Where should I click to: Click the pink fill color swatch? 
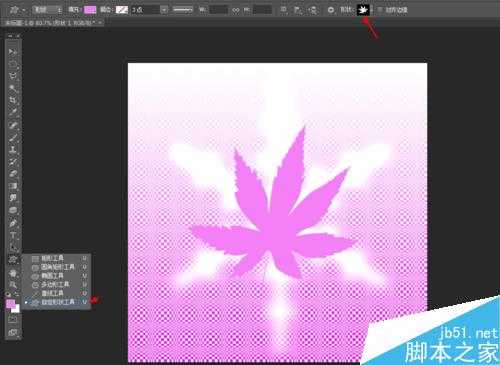point(90,10)
